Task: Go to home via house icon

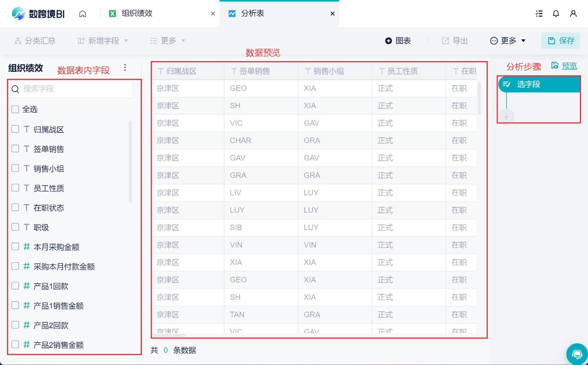Action: (x=83, y=14)
